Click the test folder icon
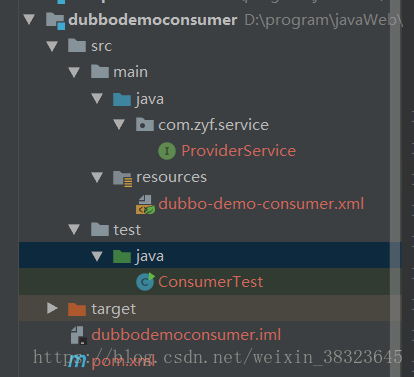This screenshot has width=414, height=377. [100, 229]
